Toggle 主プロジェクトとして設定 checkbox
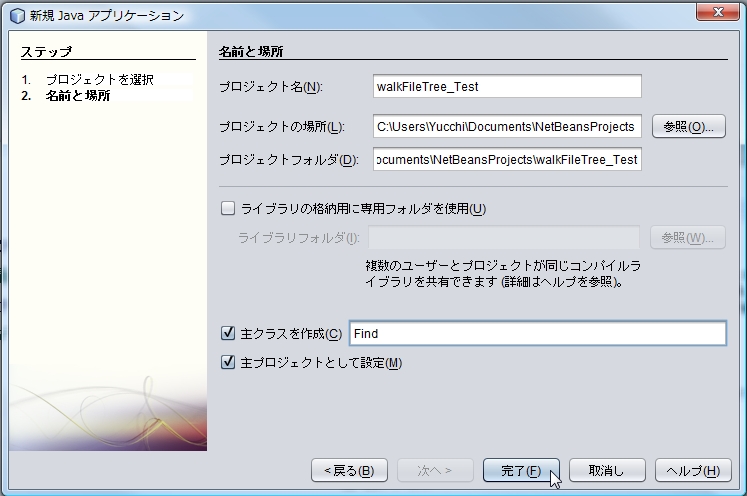 coord(228,362)
